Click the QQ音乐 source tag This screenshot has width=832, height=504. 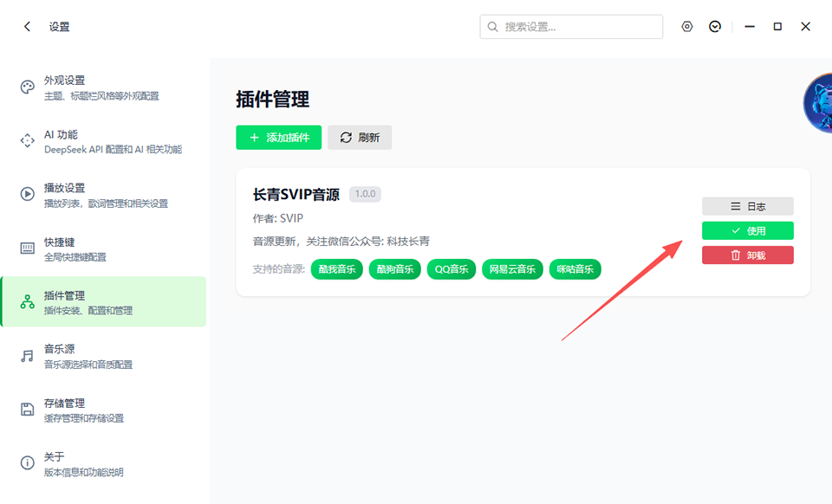tap(451, 269)
